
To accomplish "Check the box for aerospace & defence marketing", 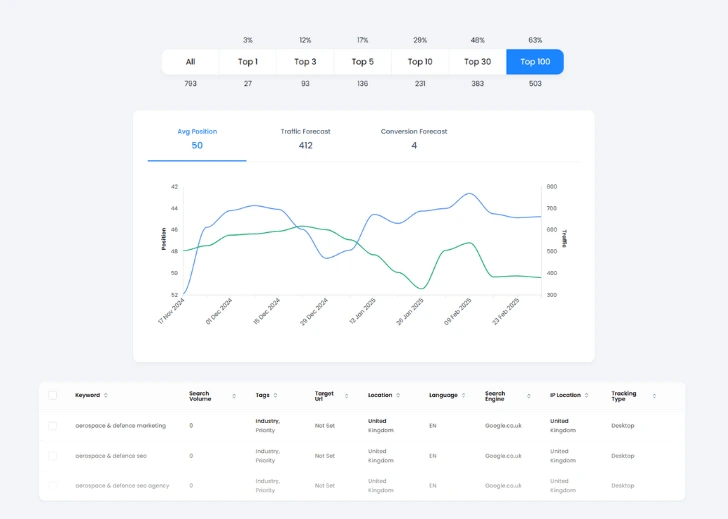I will 53,426.
